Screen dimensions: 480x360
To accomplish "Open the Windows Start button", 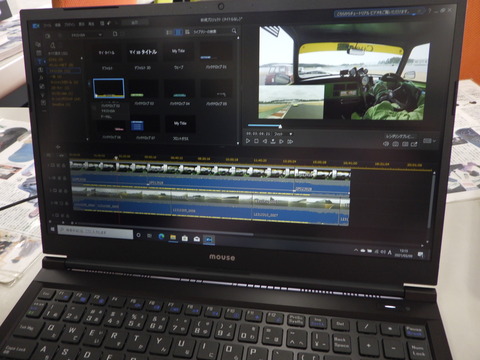I will click(53, 230).
